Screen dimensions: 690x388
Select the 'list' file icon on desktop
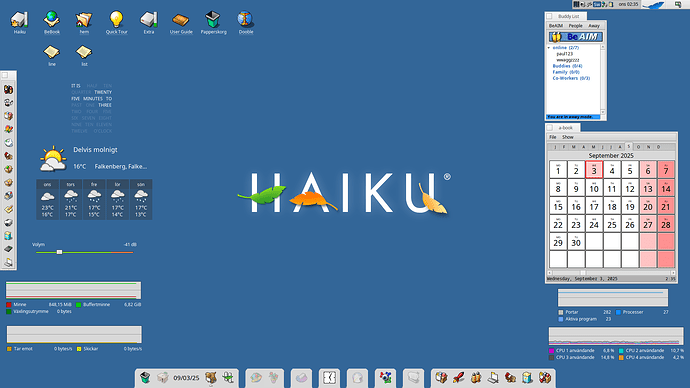tap(84, 52)
